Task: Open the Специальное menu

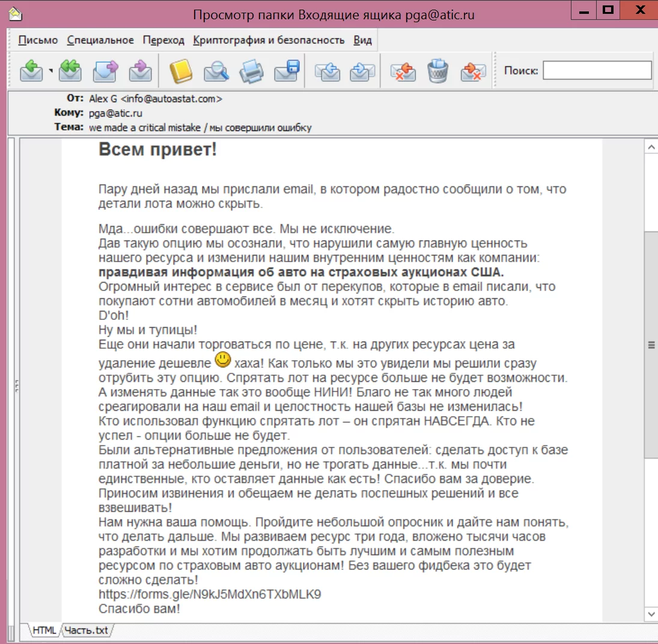Action: coord(100,40)
